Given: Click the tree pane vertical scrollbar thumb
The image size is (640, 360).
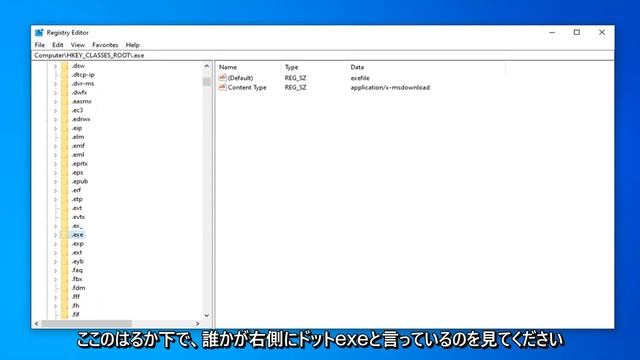Looking at the screenshot, I should click(x=207, y=82).
